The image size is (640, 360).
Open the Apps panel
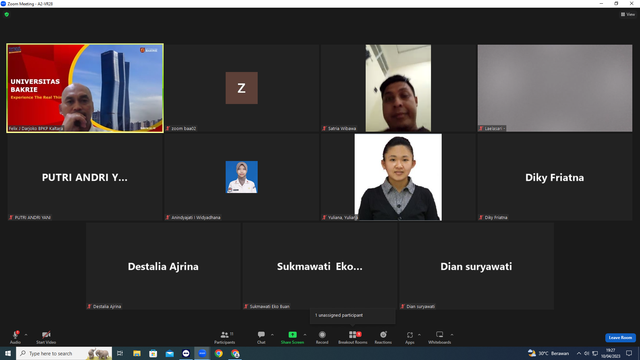[x=410, y=337]
